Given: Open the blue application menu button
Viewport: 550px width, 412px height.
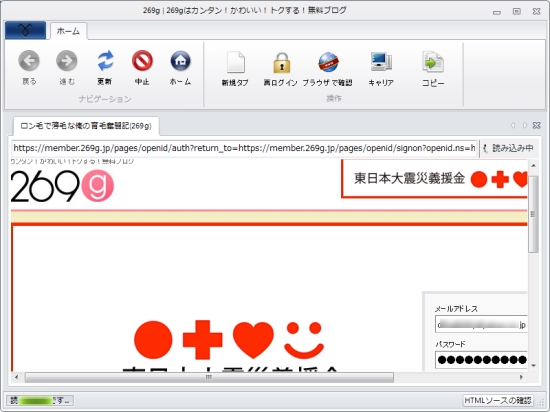Looking at the screenshot, I should point(25,30).
